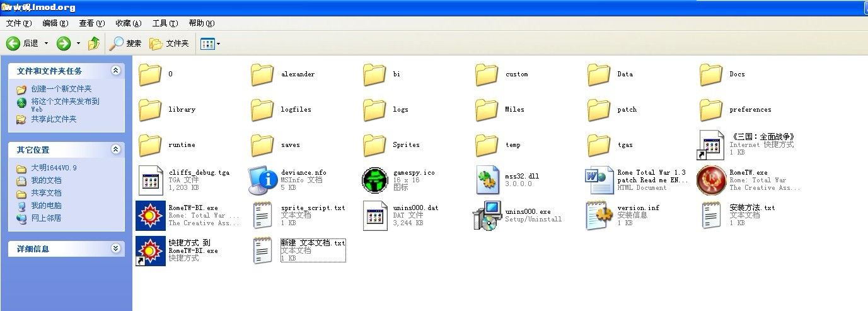Open the back button history dropdown arrow
Image resolution: width=868 pixels, height=311 pixels.
point(46,44)
